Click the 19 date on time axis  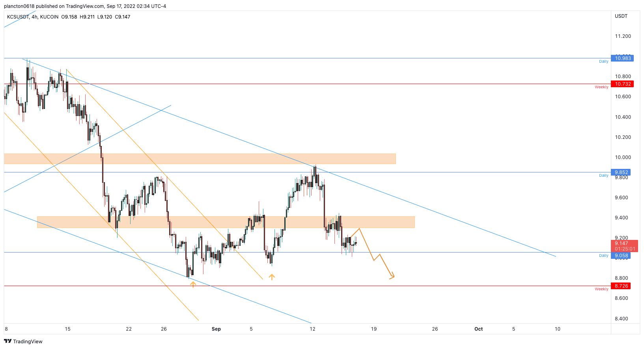point(374,329)
